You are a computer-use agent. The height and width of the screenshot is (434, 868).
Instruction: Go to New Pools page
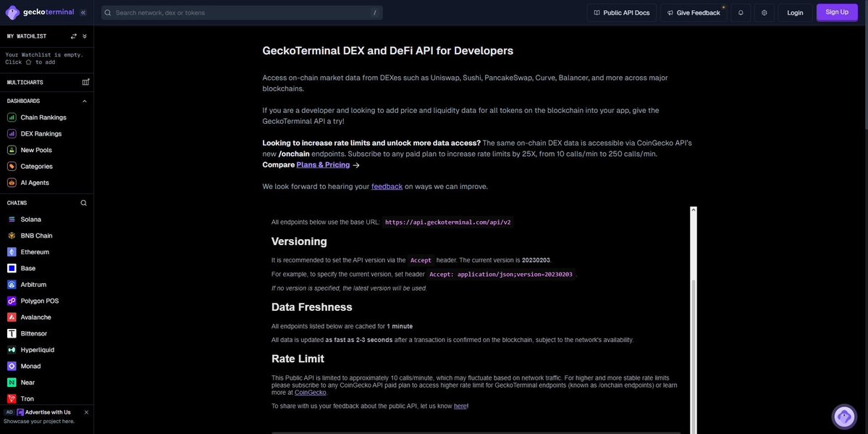click(x=36, y=150)
